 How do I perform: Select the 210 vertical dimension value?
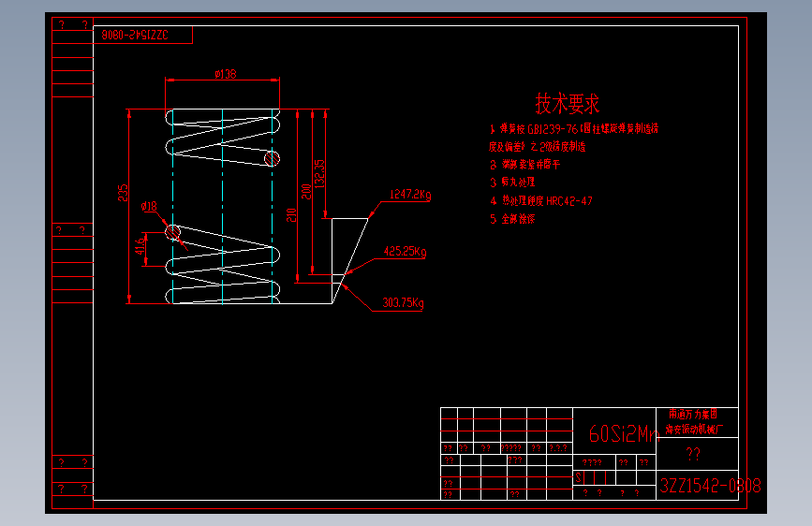291,215
